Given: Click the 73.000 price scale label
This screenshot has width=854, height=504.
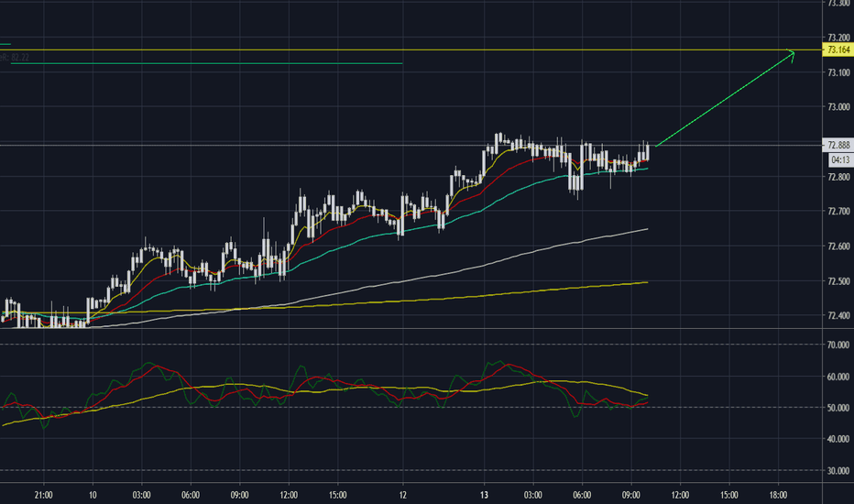Looking at the screenshot, I should coord(837,107).
